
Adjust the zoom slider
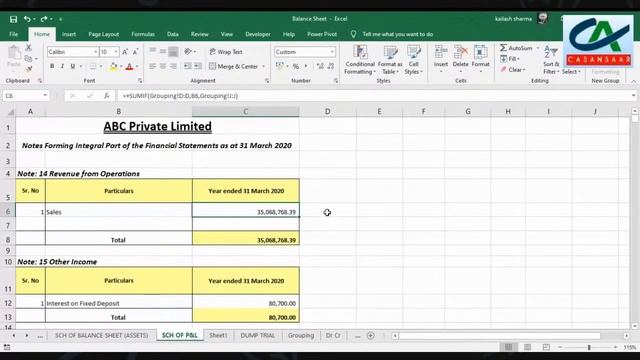click(x=589, y=347)
